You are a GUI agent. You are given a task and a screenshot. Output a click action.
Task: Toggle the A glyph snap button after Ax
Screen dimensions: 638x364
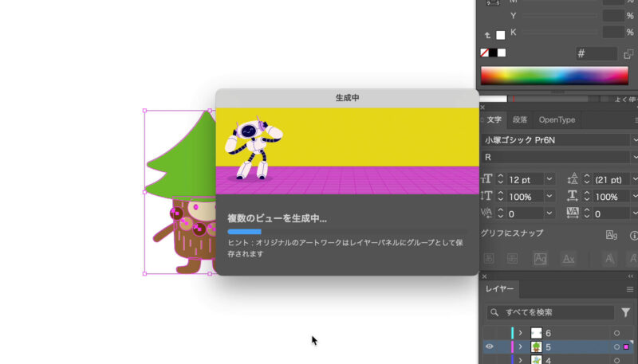point(609,258)
